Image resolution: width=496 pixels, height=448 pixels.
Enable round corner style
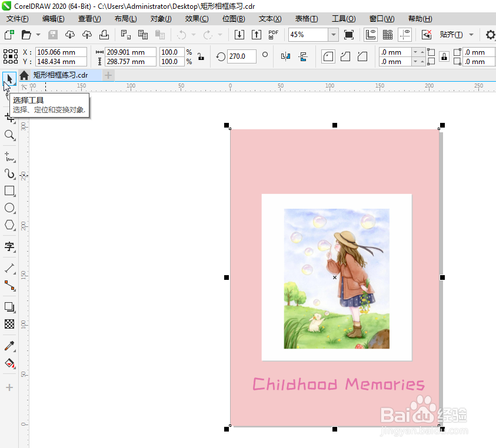[x=328, y=57]
